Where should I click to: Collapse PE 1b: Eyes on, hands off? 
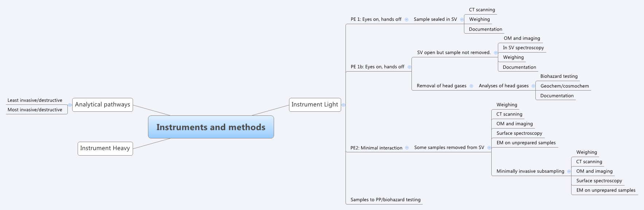(x=409, y=67)
